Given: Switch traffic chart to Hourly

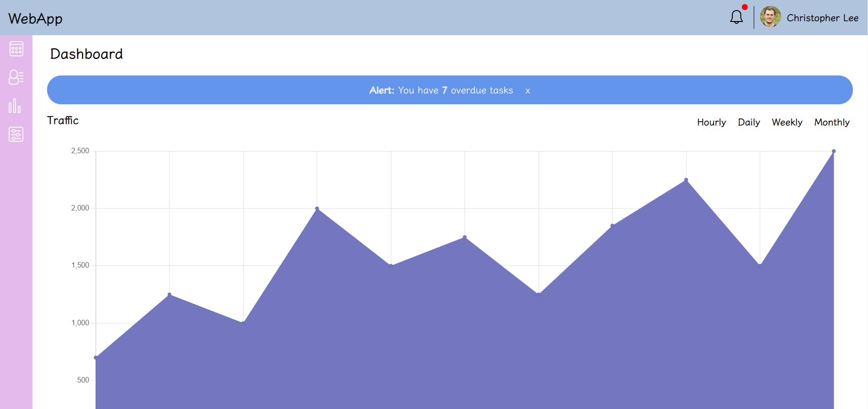Looking at the screenshot, I should (711, 122).
